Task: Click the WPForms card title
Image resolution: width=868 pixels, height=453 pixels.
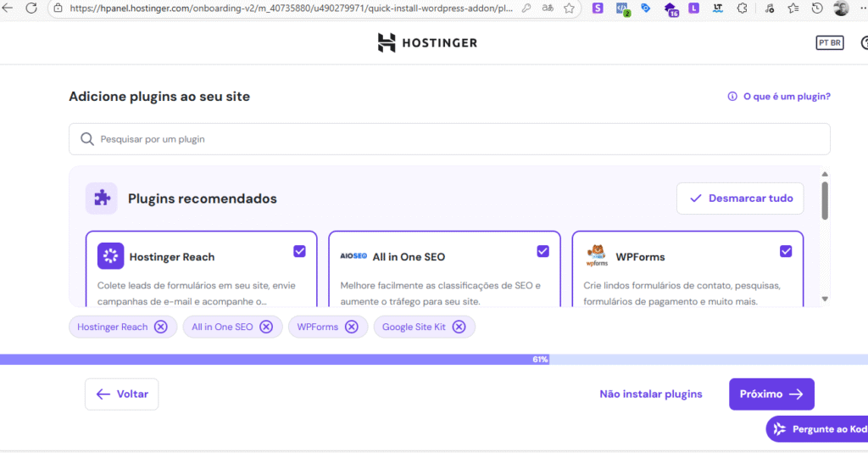Action: coord(641,257)
